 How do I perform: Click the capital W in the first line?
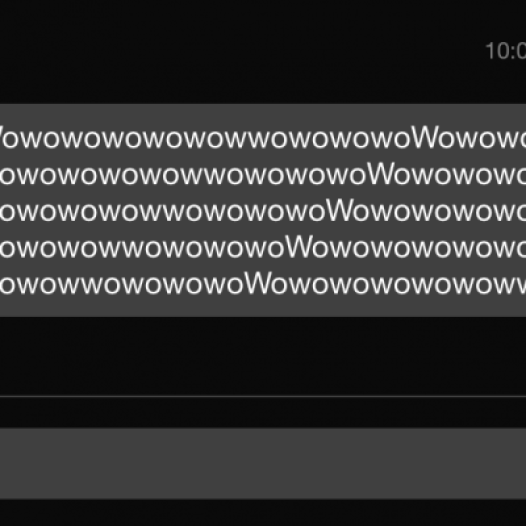click(x=427, y=137)
